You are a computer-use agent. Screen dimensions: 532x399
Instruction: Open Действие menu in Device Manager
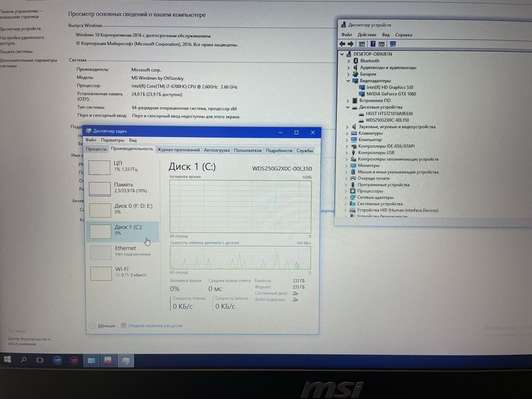[x=367, y=35]
